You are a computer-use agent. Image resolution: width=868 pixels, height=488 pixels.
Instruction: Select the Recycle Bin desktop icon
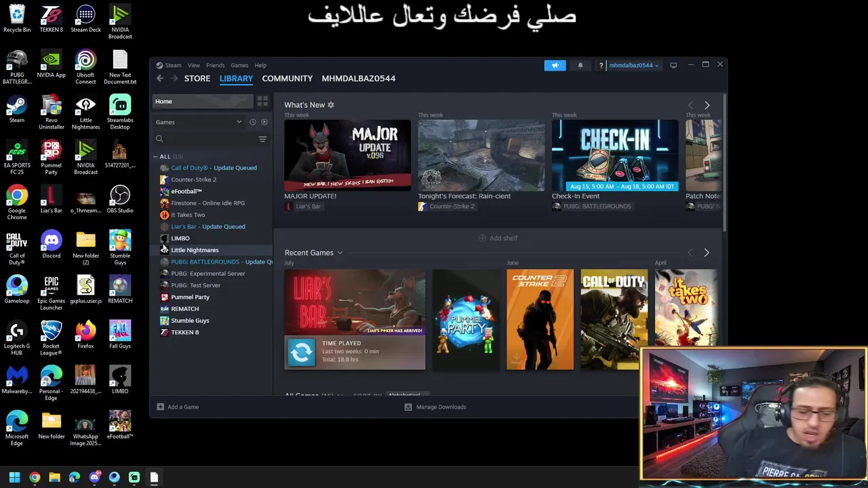coord(17,18)
